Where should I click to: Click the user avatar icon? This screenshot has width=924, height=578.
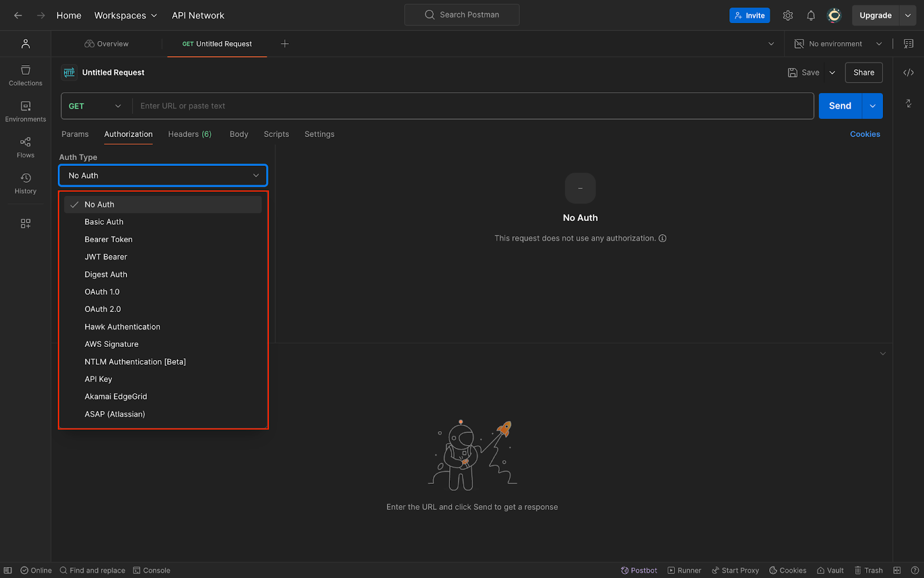[x=834, y=16]
